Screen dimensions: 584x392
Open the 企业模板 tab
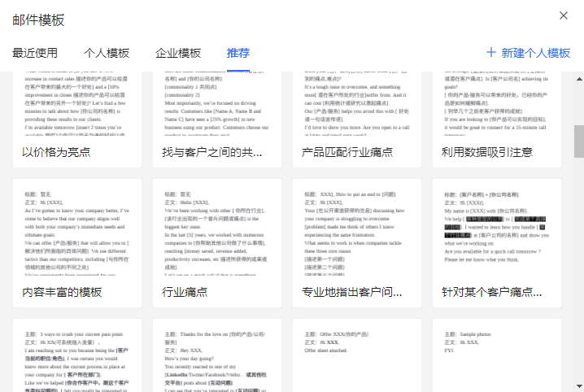178,53
